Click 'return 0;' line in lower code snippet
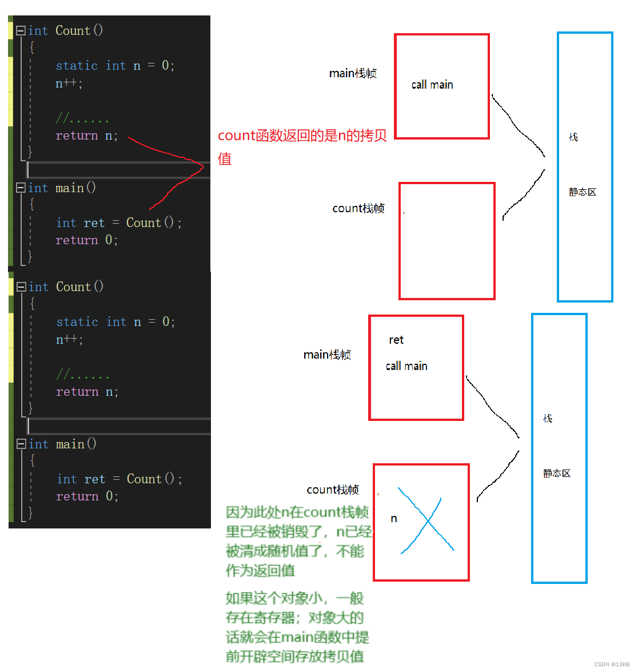Viewport: 638px width, 672px height. [87, 496]
